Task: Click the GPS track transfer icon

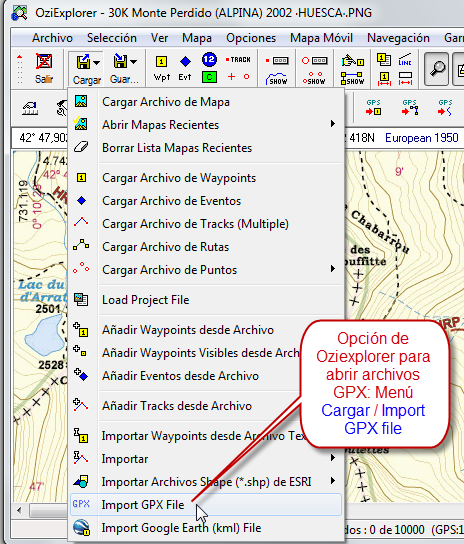Action: coord(445,107)
